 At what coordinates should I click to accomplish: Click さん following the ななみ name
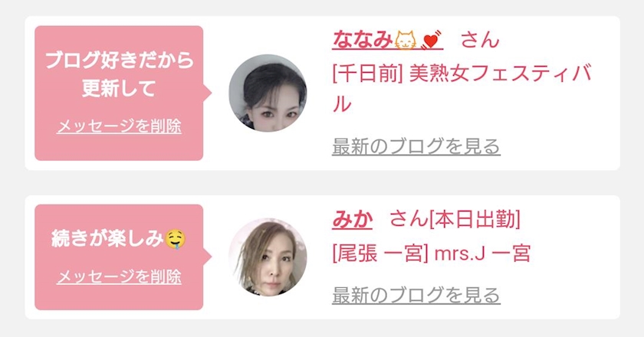pyautogui.click(x=480, y=40)
